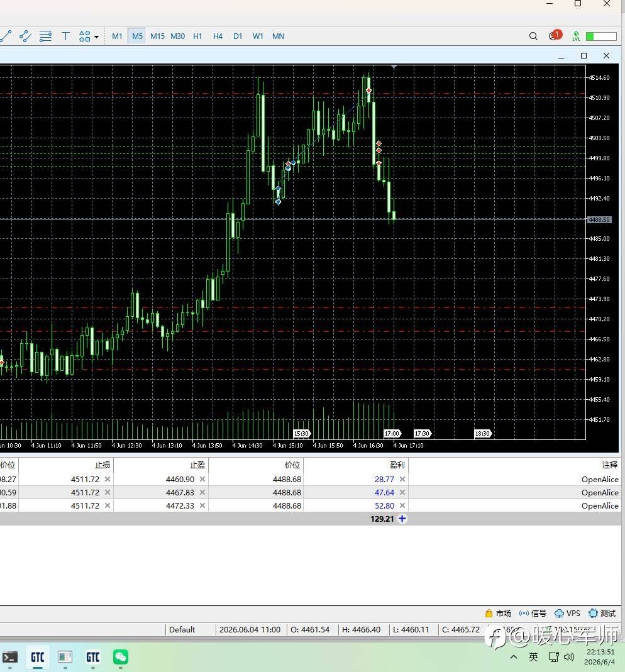Switch chart to W1 timeframe
625x672 pixels.
pyautogui.click(x=258, y=36)
